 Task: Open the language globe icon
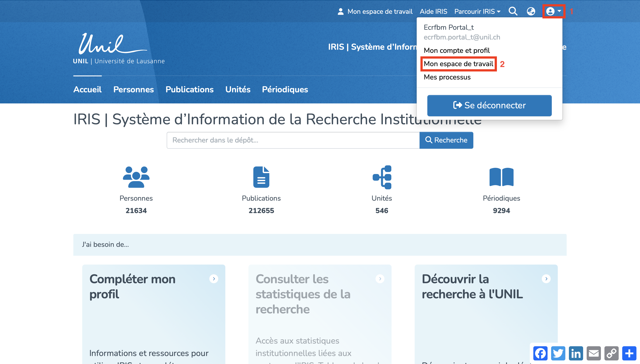[531, 11]
